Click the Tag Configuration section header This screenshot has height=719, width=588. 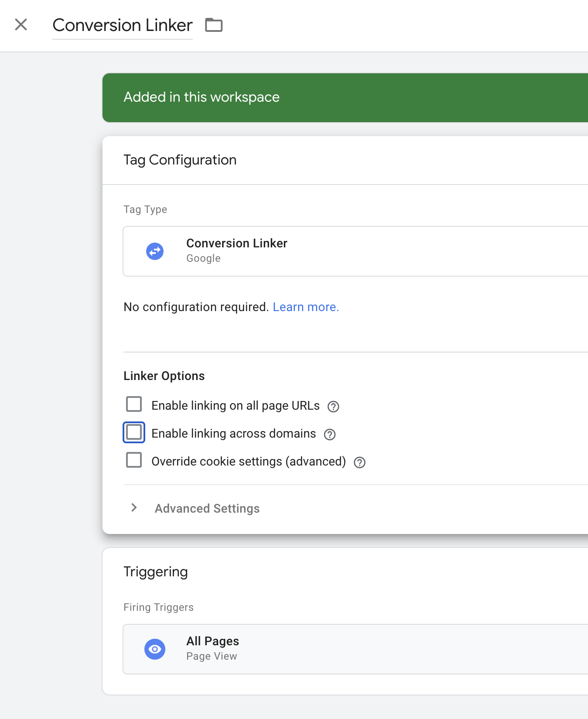180,160
